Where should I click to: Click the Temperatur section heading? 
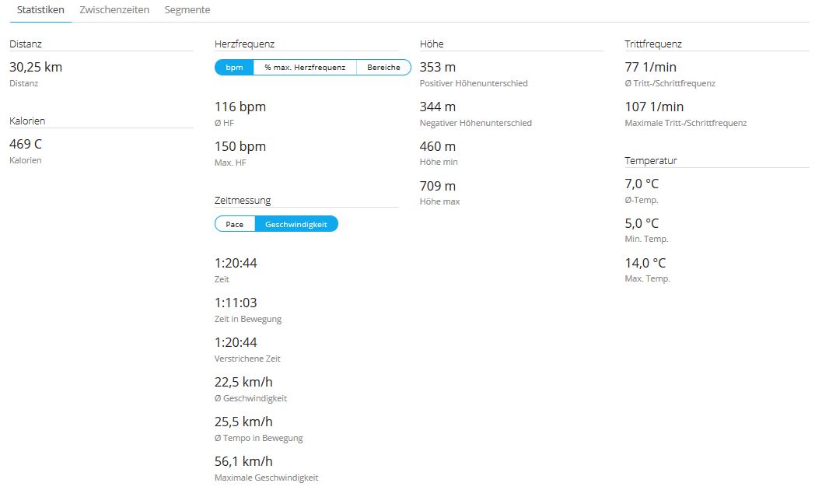[x=651, y=160]
